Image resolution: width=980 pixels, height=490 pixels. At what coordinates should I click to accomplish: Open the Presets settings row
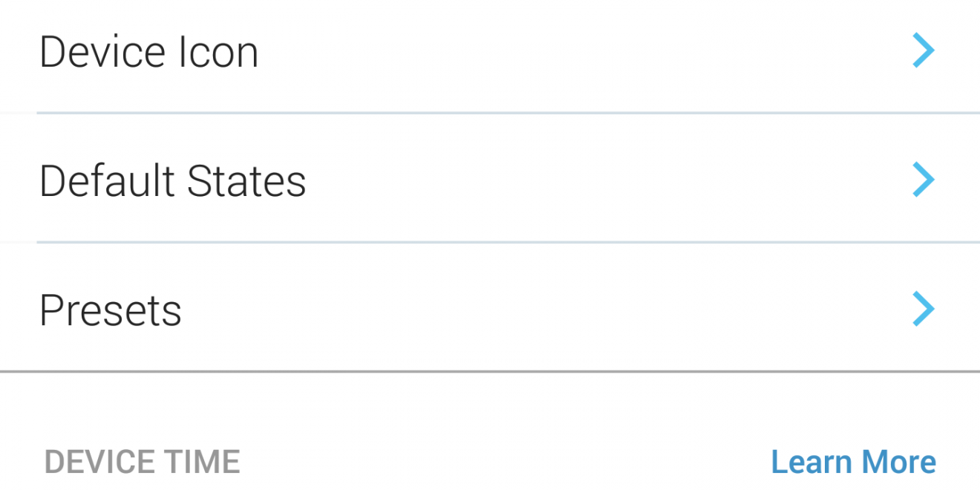(490, 309)
